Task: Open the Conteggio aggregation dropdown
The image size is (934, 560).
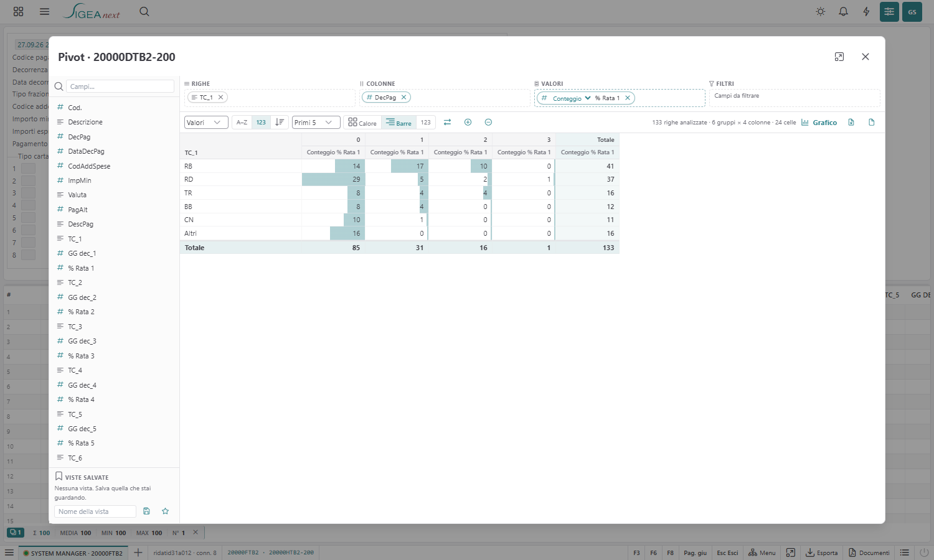Action: click(572, 98)
